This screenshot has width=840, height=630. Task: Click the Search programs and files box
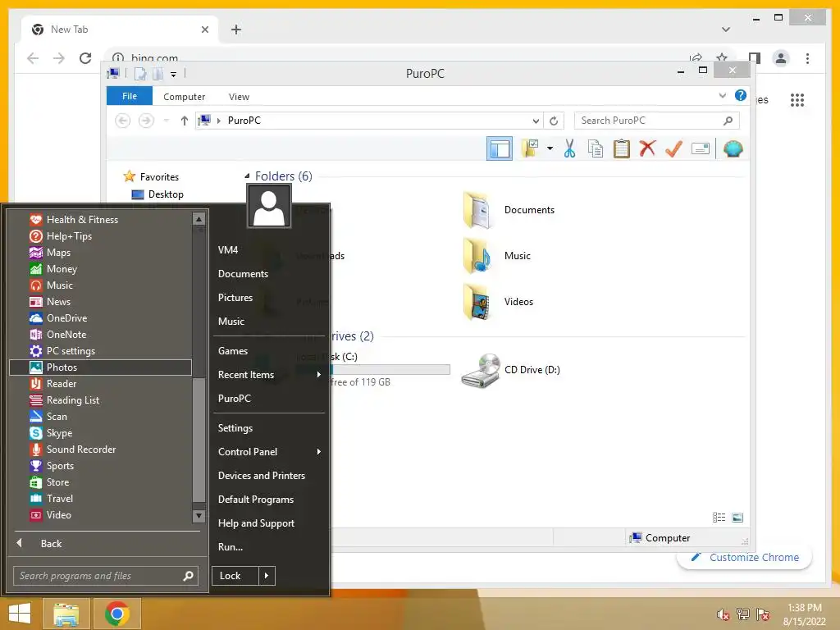106,576
